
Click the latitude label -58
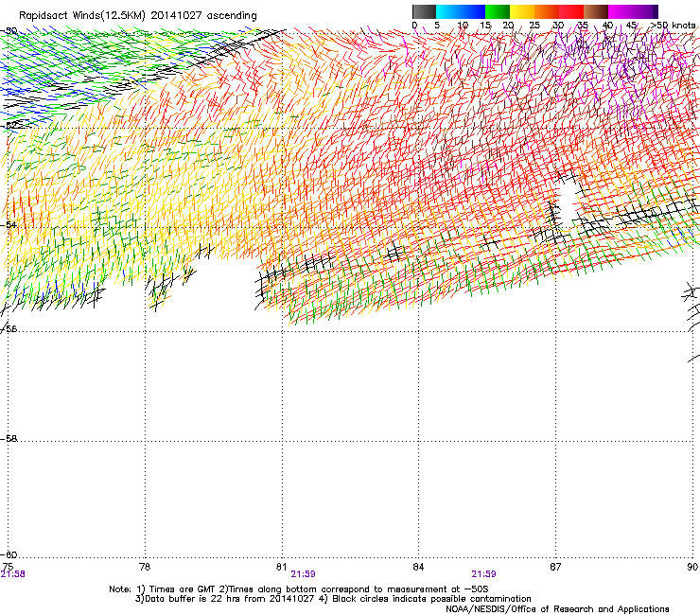[x=9, y=439]
